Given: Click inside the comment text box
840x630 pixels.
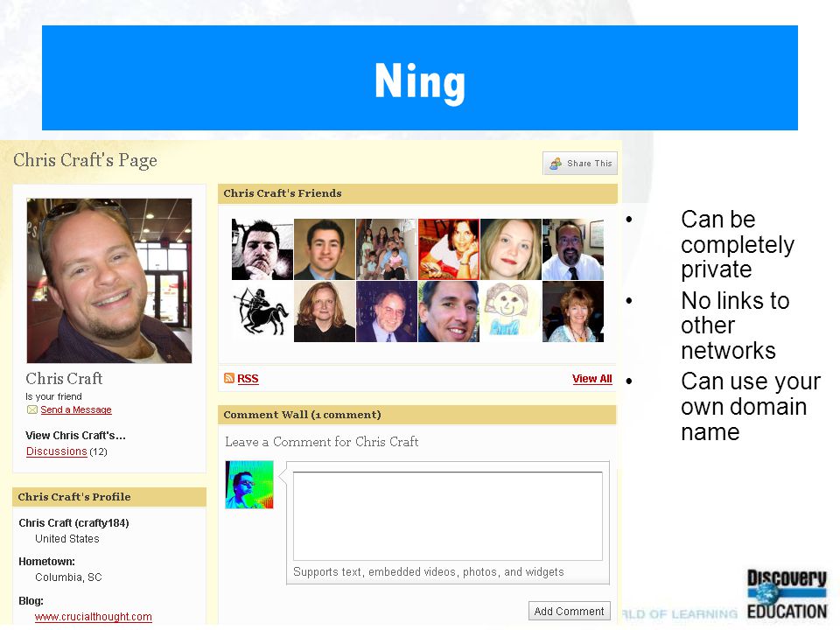Looking at the screenshot, I should point(447,516).
